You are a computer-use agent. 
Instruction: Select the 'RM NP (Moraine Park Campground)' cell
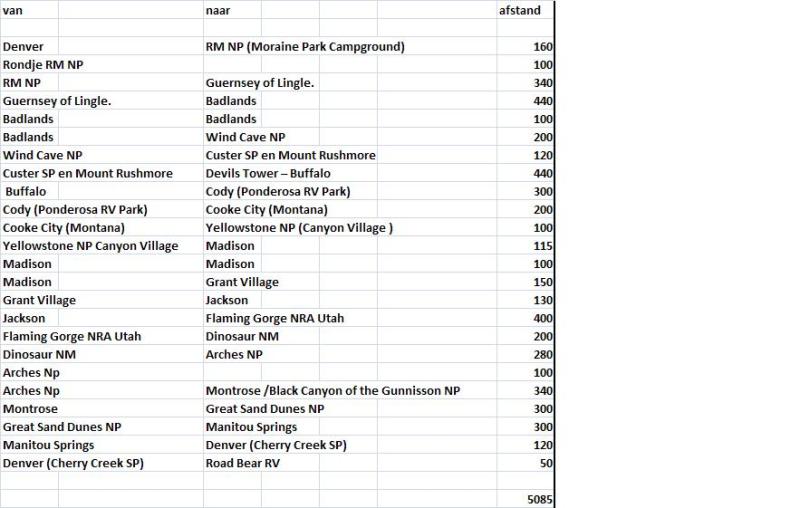[x=304, y=47]
